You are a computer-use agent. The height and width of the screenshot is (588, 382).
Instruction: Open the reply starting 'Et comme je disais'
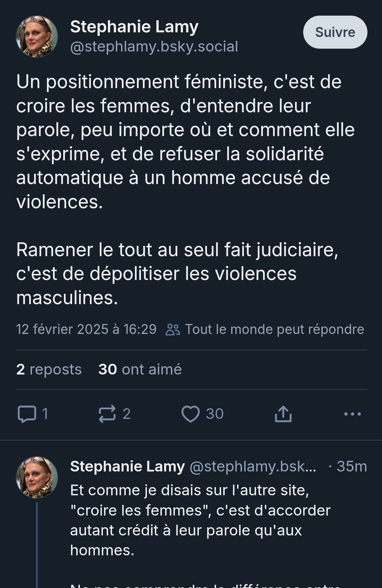click(200, 520)
